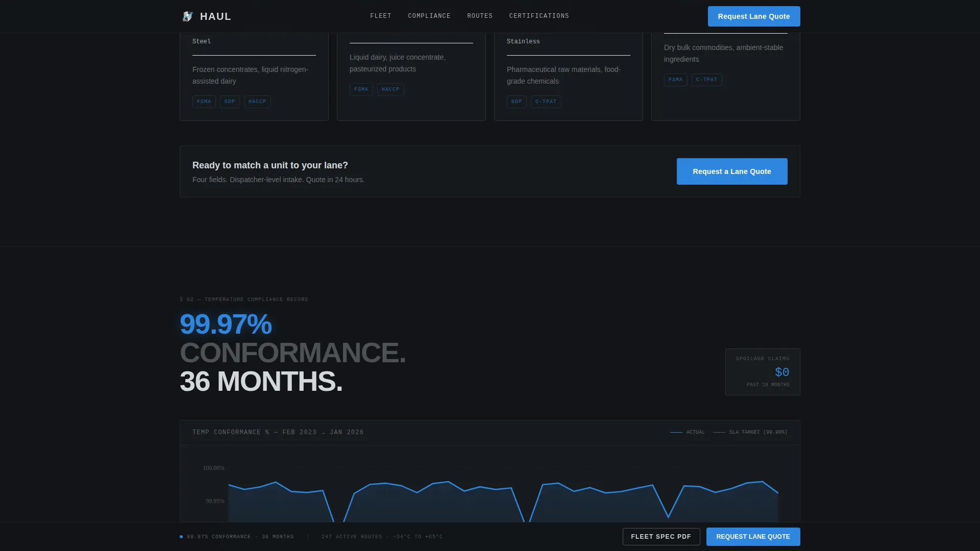Click the 'Actual' legend entry
Screen dimensions: 980x551
[x=687, y=432]
